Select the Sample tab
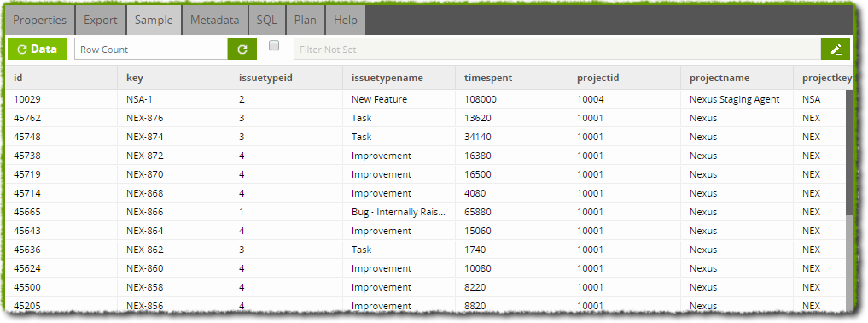The image size is (868, 323). 154,20
